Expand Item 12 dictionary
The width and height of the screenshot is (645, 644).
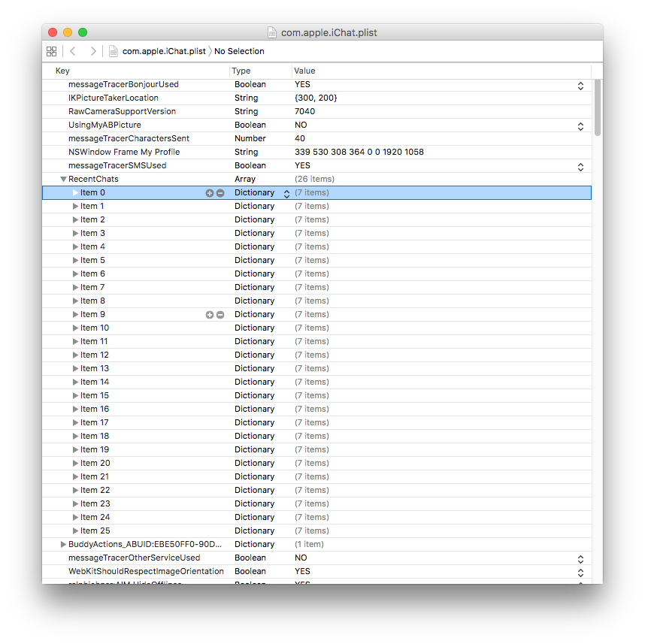(x=75, y=355)
